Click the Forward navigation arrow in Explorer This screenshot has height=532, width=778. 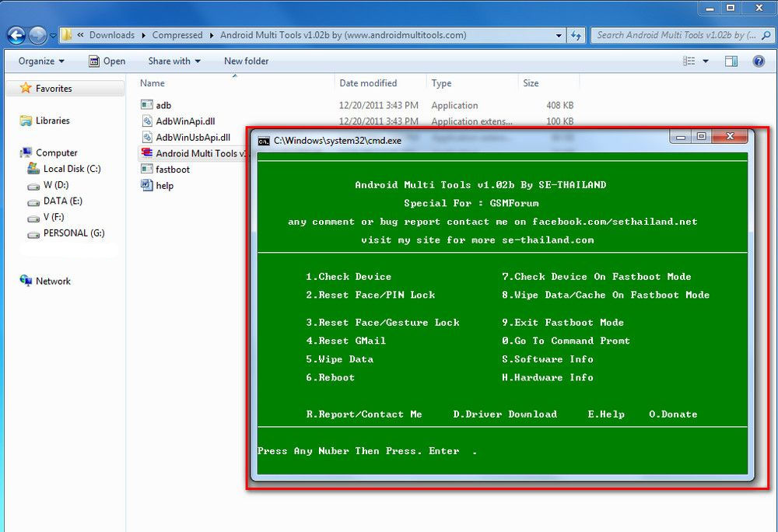click(37, 35)
